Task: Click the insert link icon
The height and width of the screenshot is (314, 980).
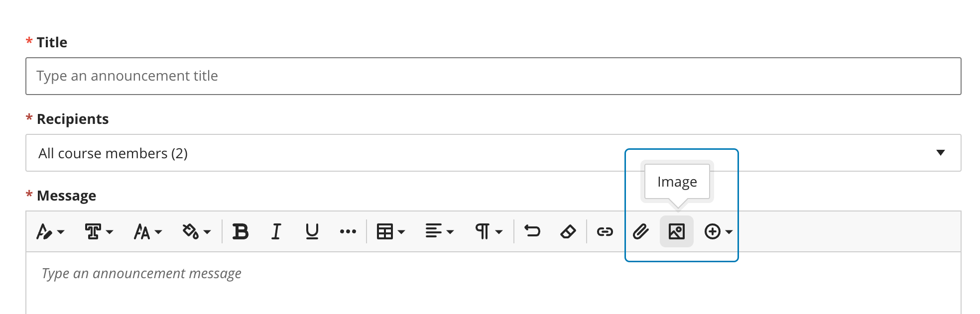Action: [x=605, y=231]
